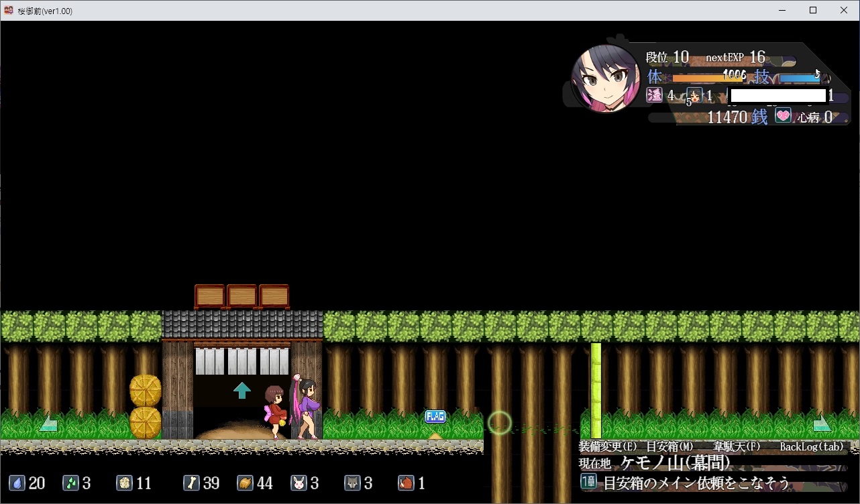Open BackLog(tab)
This screenshot has height=504, width=860.
[x=812, y=446]
